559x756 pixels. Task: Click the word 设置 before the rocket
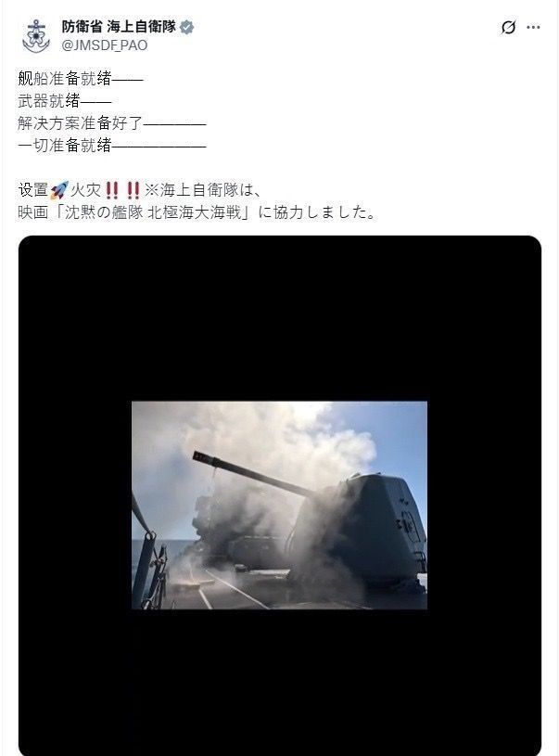(33, 190)
